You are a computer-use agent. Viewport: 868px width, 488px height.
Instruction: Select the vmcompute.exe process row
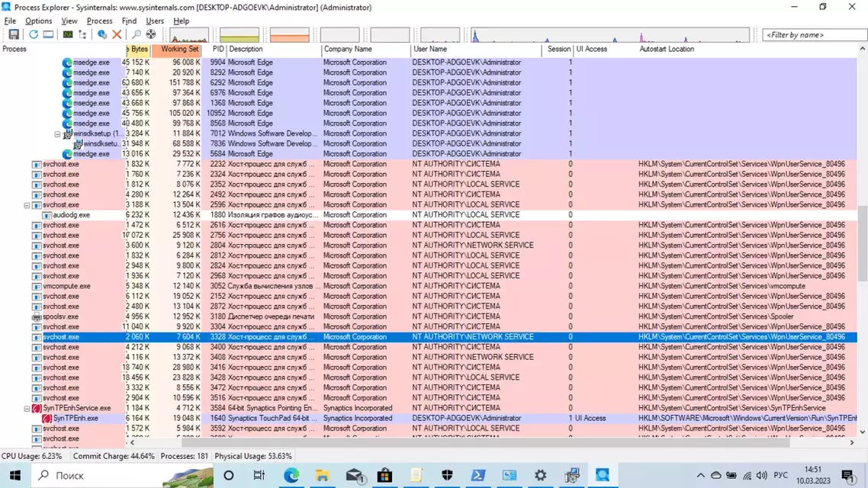[x=429, y=286]
